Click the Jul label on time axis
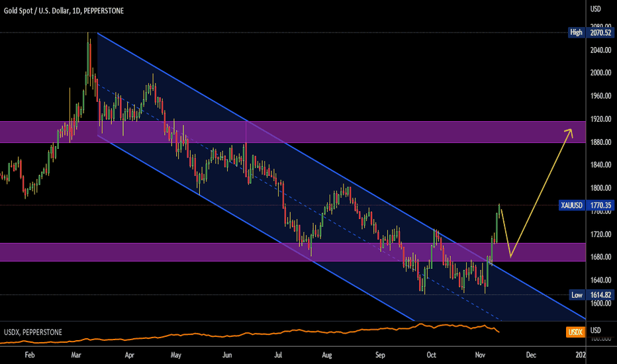617x364 pixels. tap(278, 355)
